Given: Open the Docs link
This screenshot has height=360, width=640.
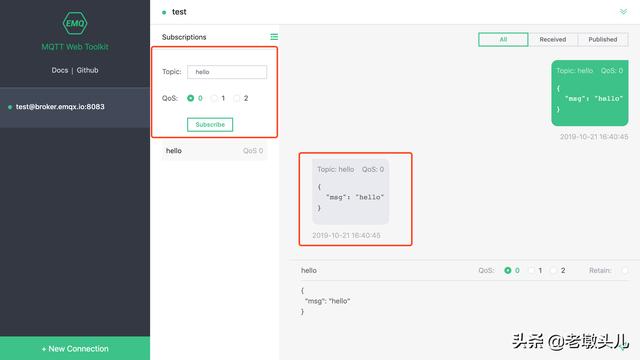Looking at the screenshot, I should (x=60, y=70).
